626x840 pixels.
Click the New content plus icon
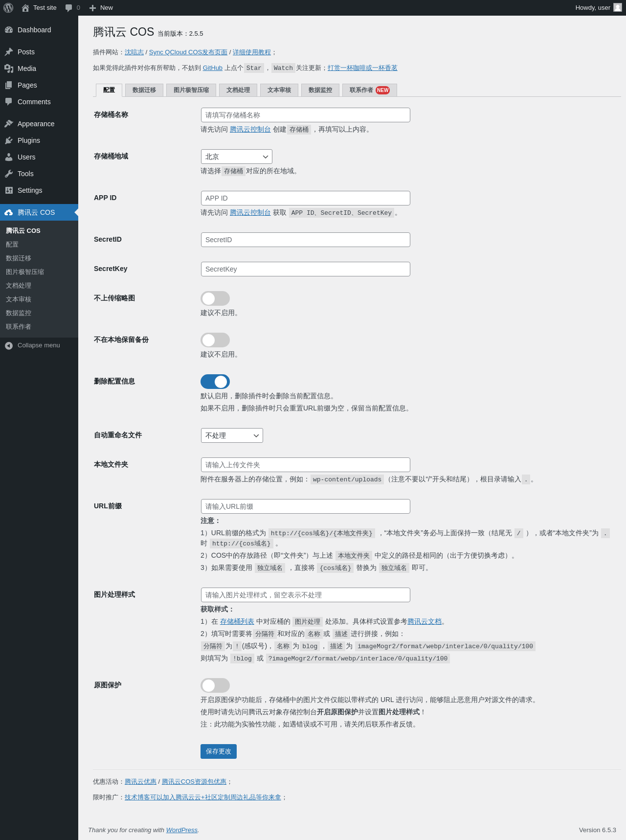click(92, 8)
